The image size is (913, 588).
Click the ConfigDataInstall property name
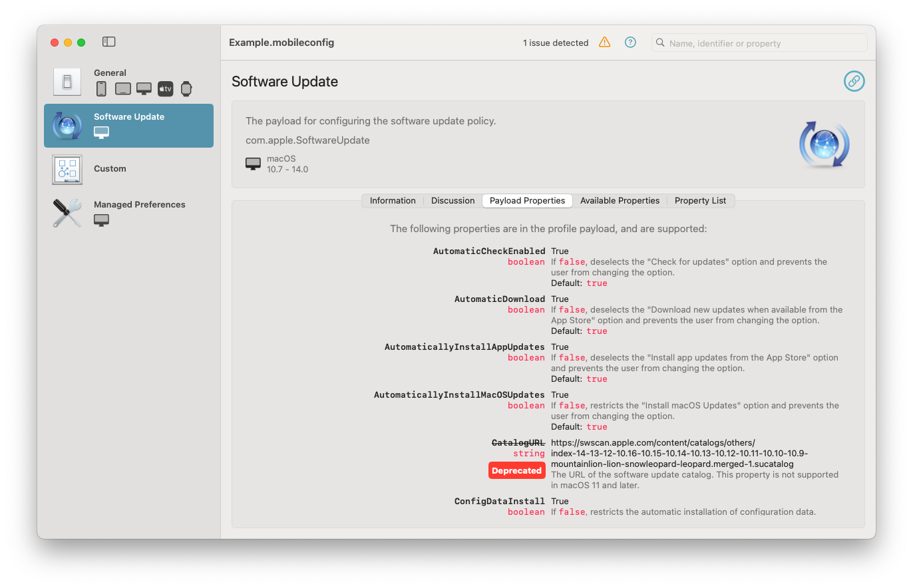500,502
